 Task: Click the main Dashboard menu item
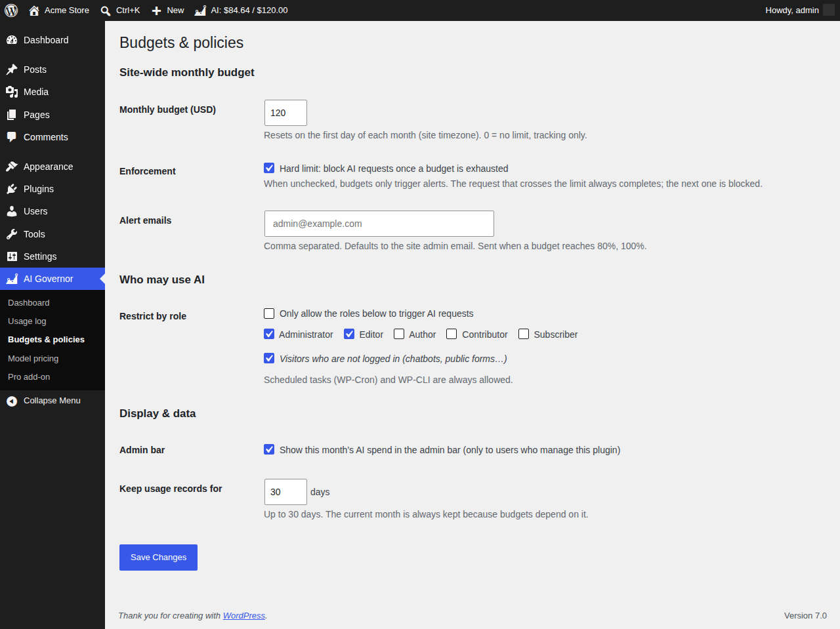point(52,40)
